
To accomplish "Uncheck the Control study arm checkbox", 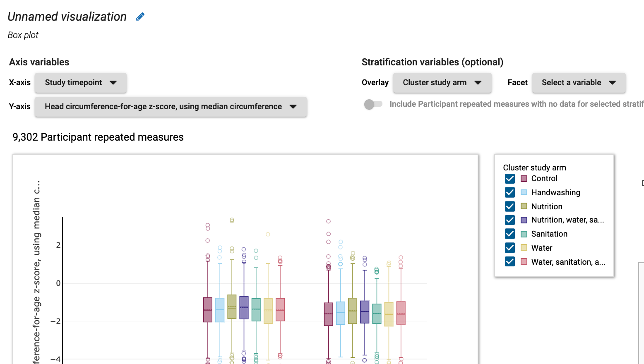I will point(510,179).
